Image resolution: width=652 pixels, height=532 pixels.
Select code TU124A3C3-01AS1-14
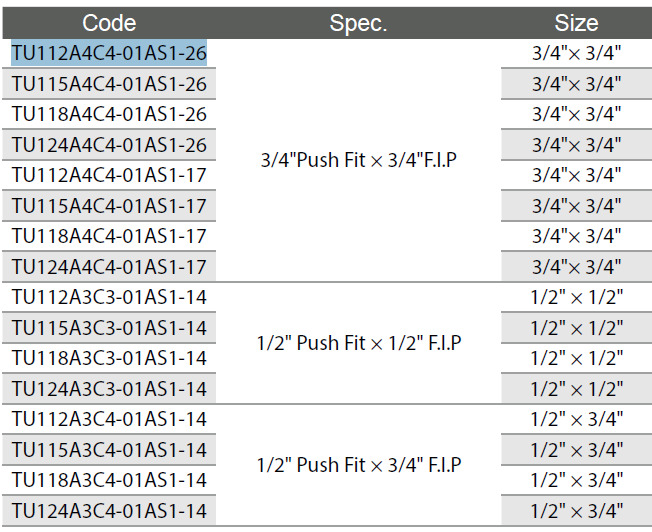pyautogui.click(x=109, y=389)
